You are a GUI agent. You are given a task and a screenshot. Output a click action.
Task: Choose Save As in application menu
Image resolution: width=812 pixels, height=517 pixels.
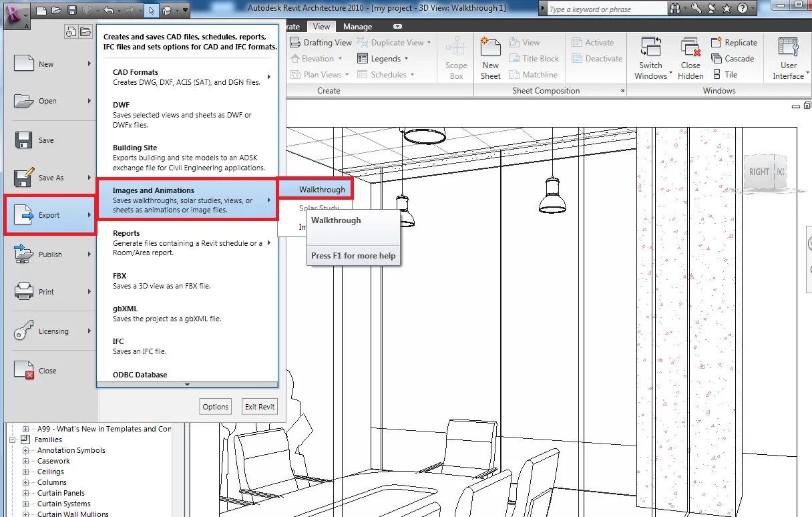pyautogui.click(x=50, y=178)
